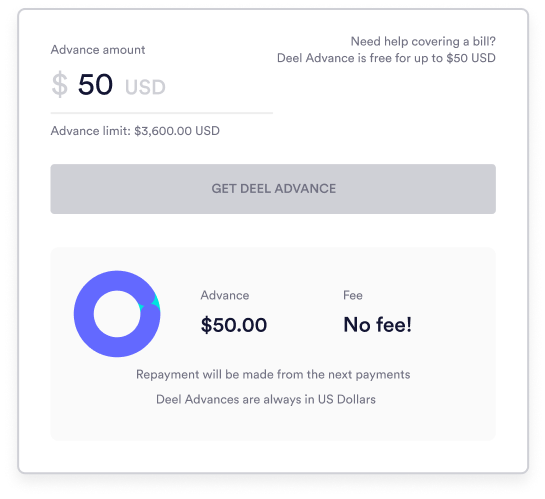Click the dollar sign before the amount
Image resolution: width=545 pixels, height=499 pixels.
(x=59, y=84)
